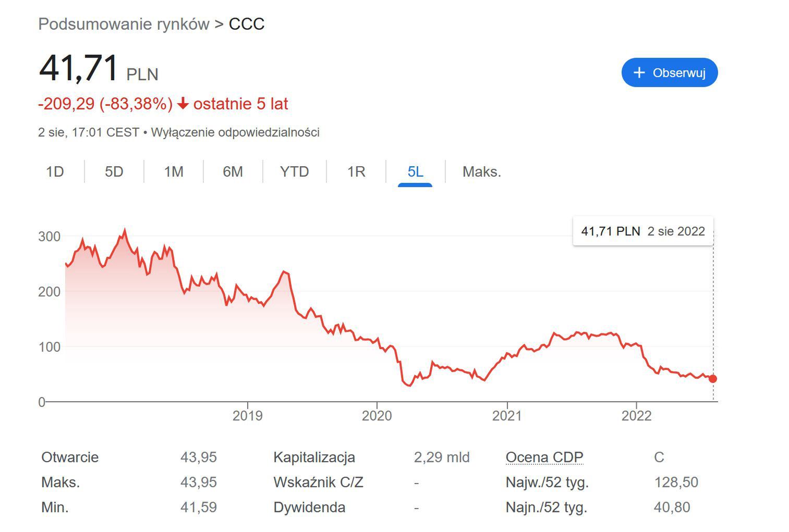
Task: Click the 2021 label on chart axis
Action: tap(507, 415)
